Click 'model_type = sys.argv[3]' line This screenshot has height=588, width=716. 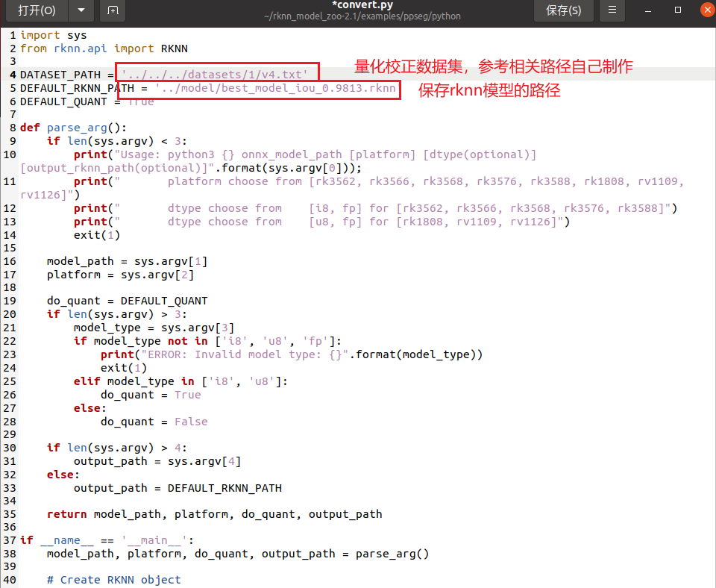point(154,328)
